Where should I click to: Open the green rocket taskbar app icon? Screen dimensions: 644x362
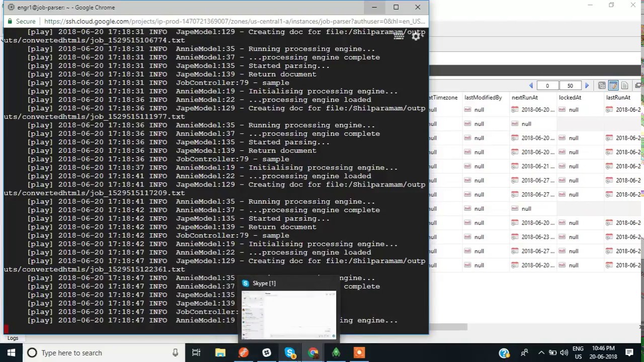tap(336, 352)
